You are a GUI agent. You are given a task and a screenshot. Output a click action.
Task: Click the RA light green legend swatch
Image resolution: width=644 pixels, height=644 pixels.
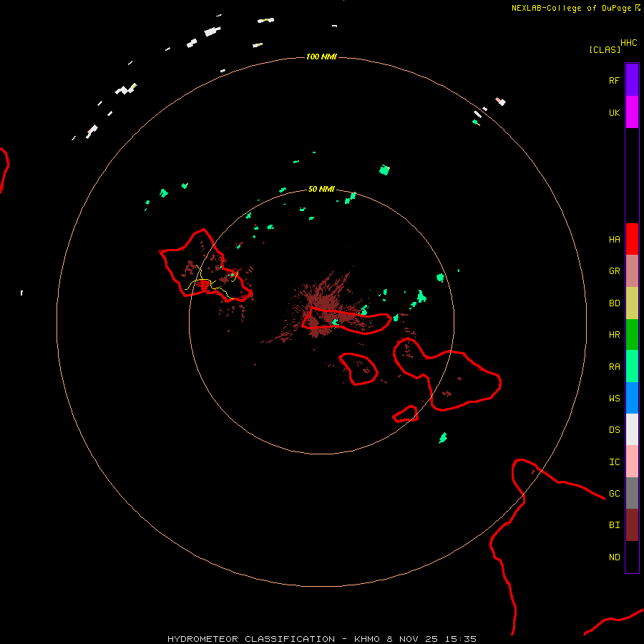point(632,366)
